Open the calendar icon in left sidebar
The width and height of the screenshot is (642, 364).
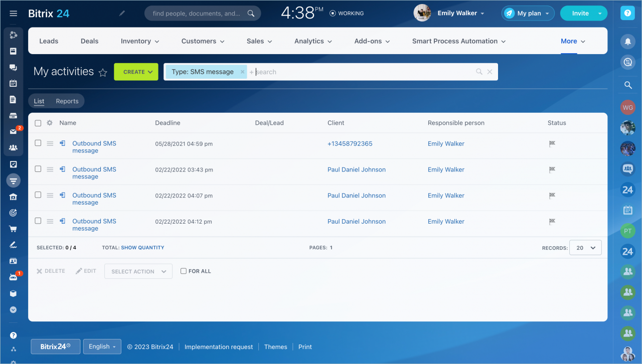(14, 83)
